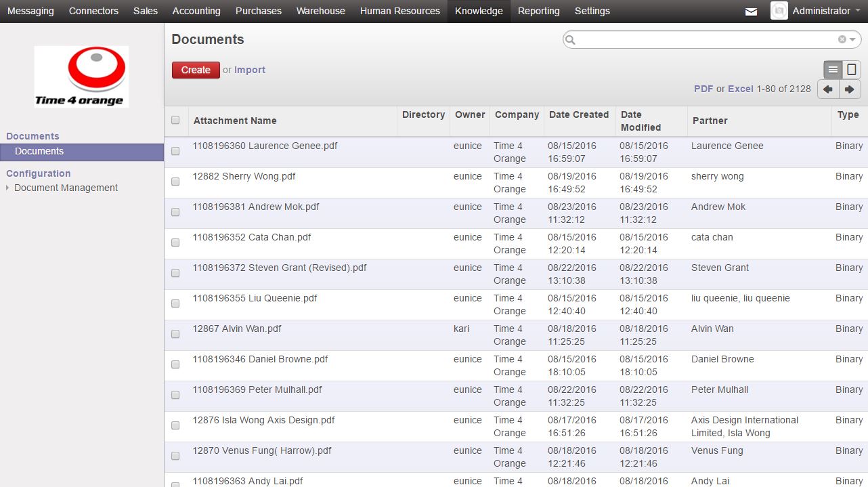Open the Sales menu

(x=146, y=11)
